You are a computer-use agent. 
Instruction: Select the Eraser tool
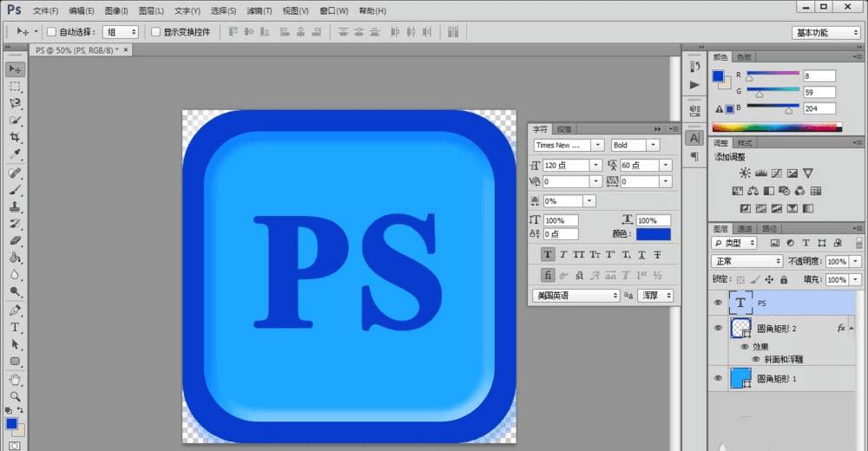pyautogui.click(x=15, y=241)
